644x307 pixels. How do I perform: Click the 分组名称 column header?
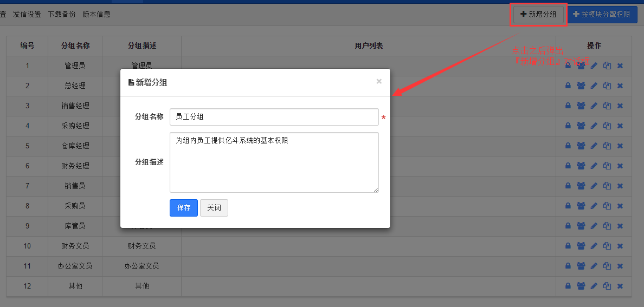tap(75, 46)
